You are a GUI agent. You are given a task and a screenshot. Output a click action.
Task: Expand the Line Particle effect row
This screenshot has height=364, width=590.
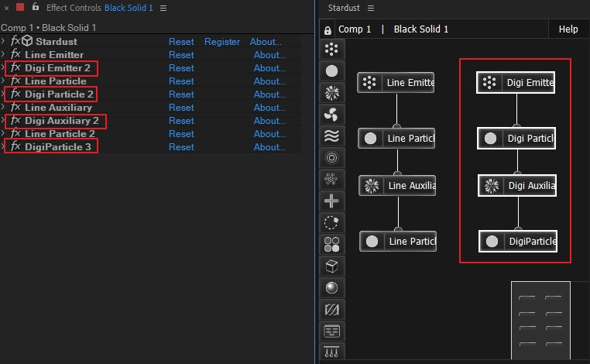3,81
